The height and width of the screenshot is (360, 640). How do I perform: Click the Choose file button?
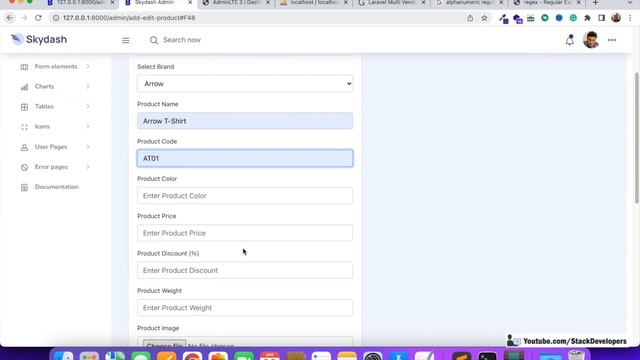pyautogui.click(x=164, y=344)
